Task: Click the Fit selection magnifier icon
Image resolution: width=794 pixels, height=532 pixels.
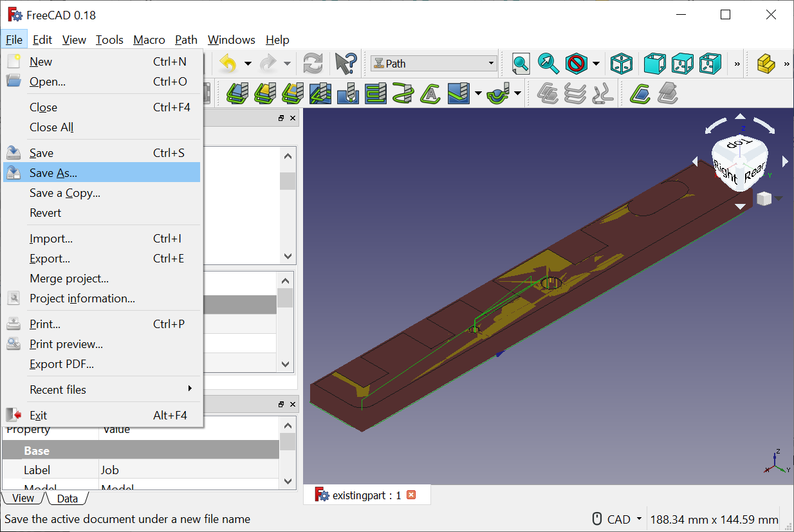Action: point(548,63)
